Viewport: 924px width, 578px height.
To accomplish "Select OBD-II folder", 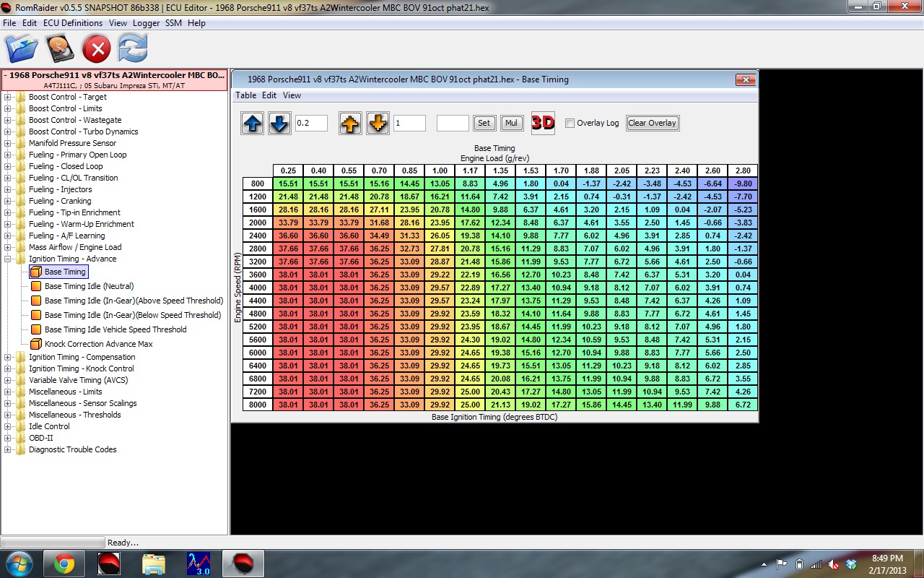I will tap(40, 438).
